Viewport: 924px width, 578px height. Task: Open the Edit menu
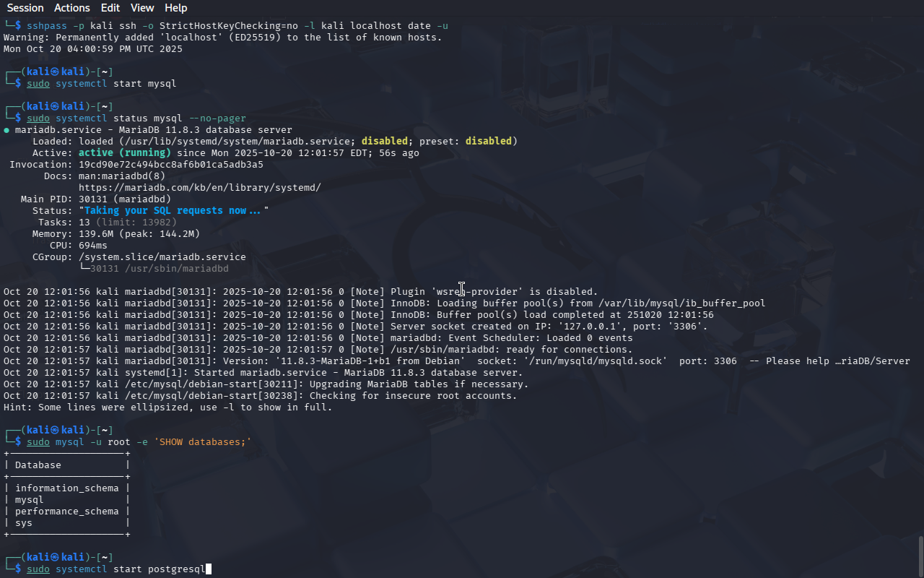click(110, 8)
